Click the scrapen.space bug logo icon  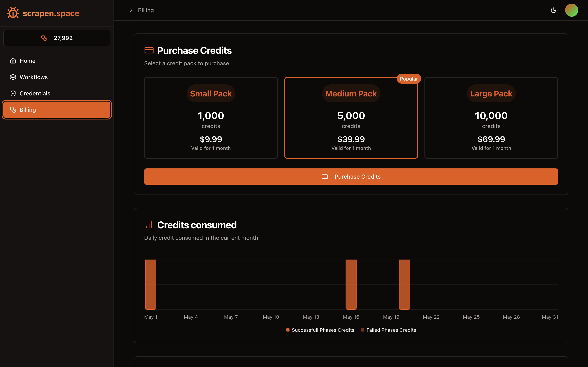[13, 13]
